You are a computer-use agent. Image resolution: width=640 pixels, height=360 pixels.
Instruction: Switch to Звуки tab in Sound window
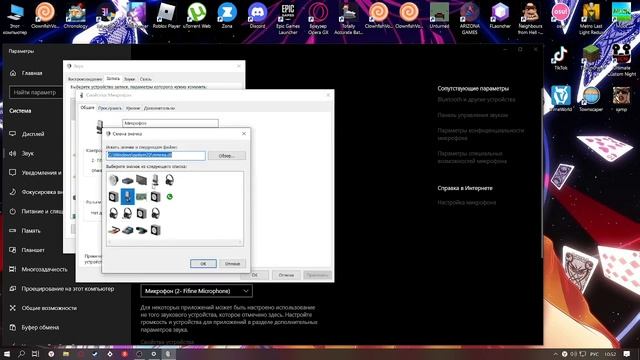[129, 79]
